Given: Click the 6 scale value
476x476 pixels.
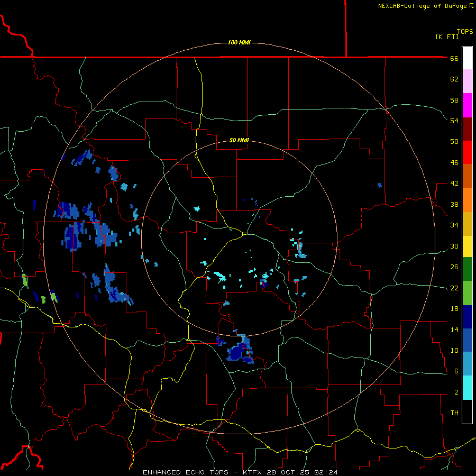Looking at the screenshot, I should (456, 371).
